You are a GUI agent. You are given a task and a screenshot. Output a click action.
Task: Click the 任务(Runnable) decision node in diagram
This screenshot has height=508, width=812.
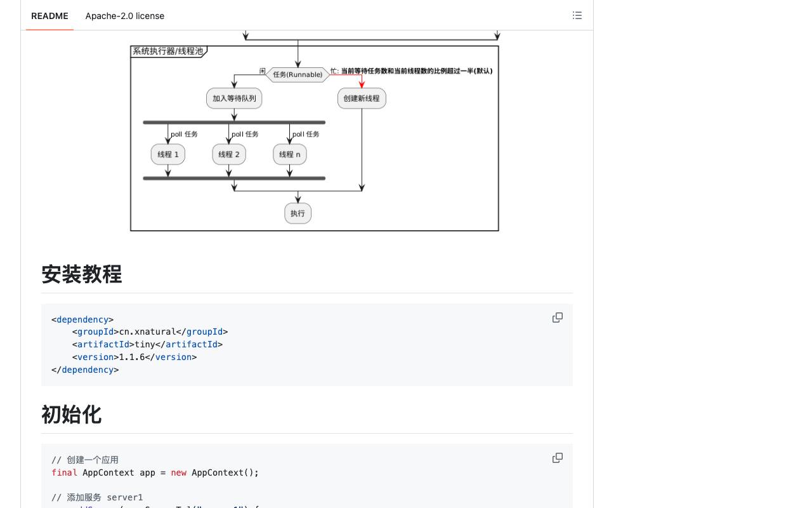pyautogui.click(x=298, y=75)
